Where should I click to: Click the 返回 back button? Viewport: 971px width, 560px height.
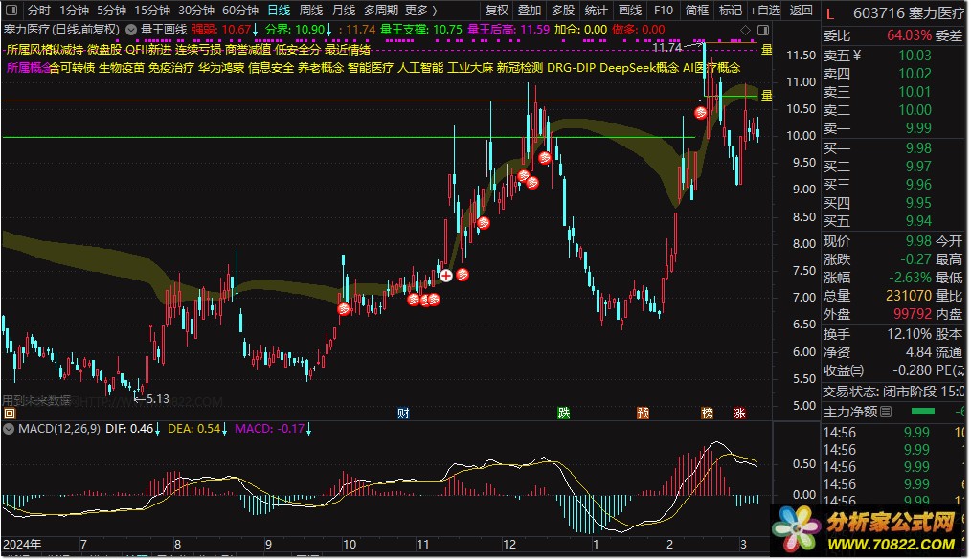click(x=801, y=11)
